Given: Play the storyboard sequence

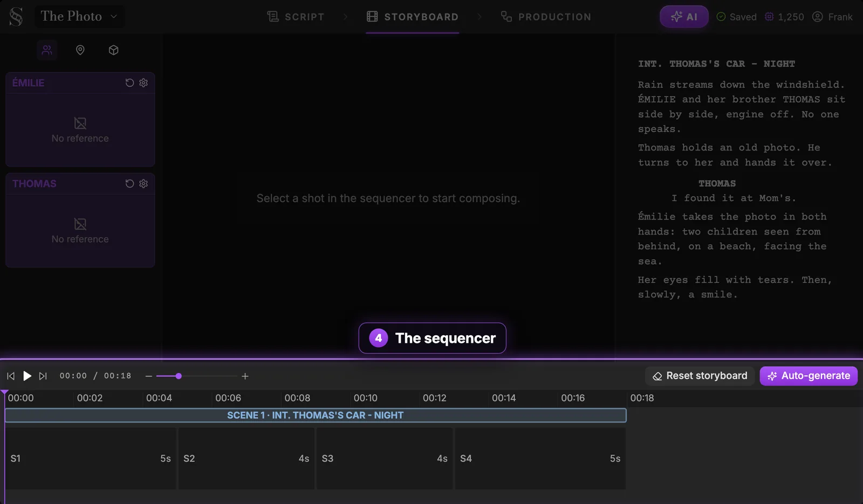Looking at the screenshot, I should (x=27, y=376).
